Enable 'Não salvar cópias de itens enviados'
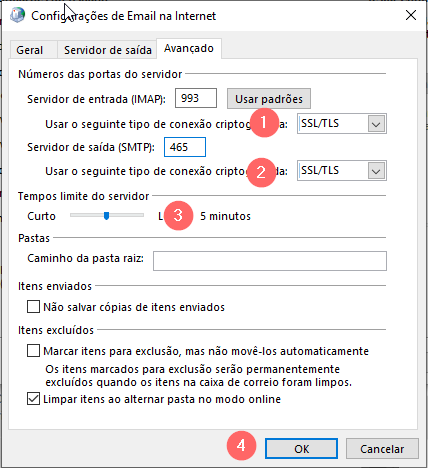This screenshot has width=428, height=468. tap(33, 307)
